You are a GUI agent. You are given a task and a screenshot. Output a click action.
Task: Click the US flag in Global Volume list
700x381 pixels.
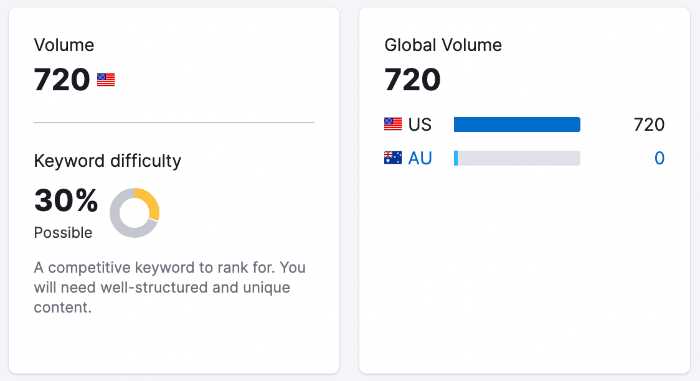click(x=393, y=124)
